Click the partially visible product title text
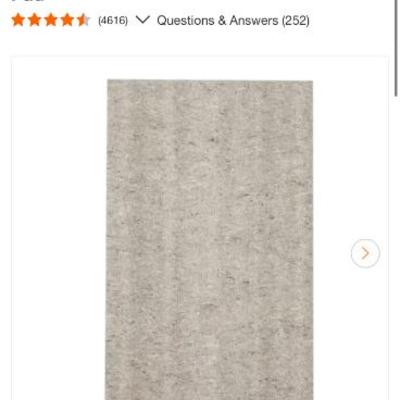The image size is (400, 400). [28, 1]
